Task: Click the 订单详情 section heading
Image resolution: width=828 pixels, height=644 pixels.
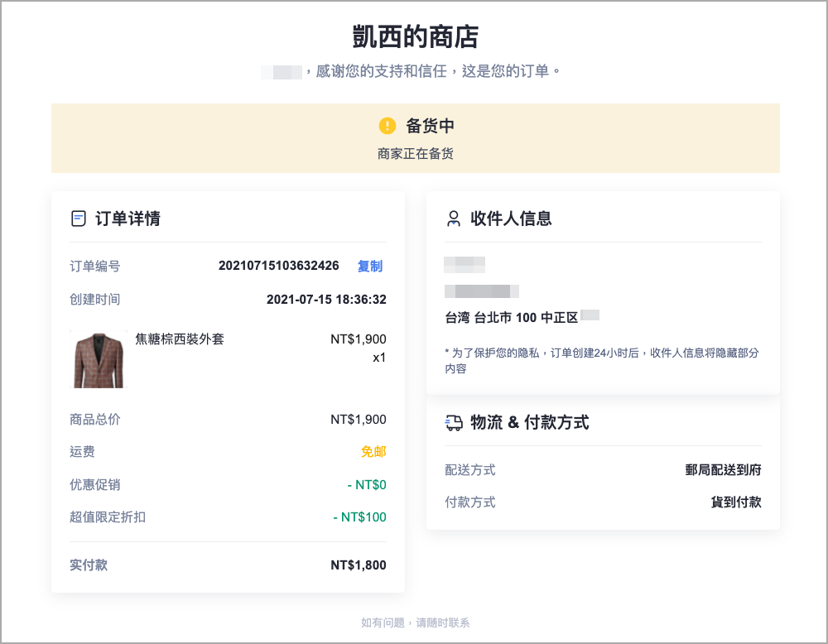Action: [x=128, y=219]
